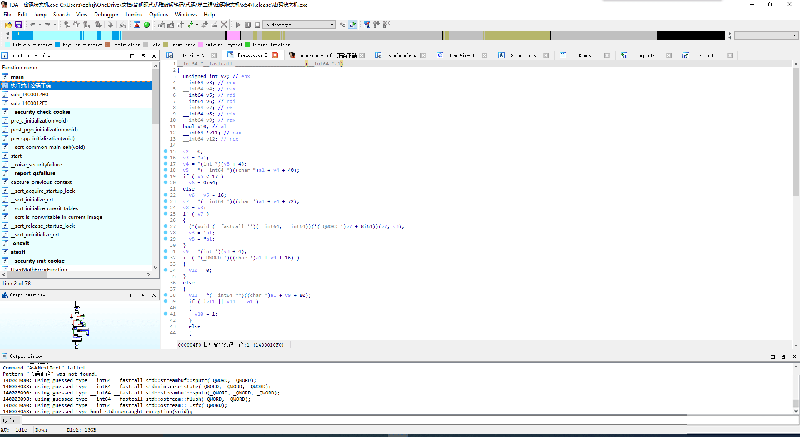This screenshot has width=800, height=437.
Task: Click the Open file toolbar icon
Action: tap(7, 24)
